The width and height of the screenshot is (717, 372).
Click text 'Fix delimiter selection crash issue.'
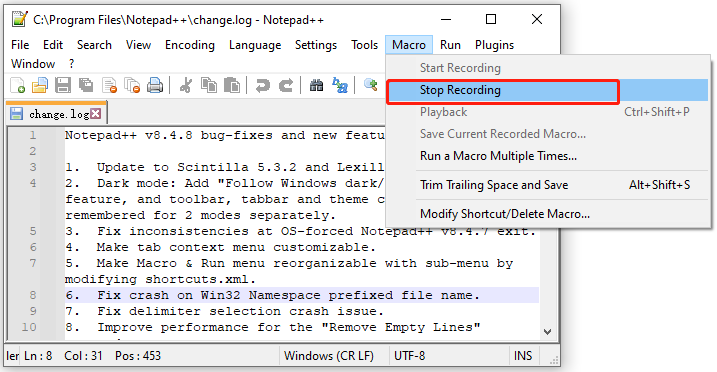240,311
